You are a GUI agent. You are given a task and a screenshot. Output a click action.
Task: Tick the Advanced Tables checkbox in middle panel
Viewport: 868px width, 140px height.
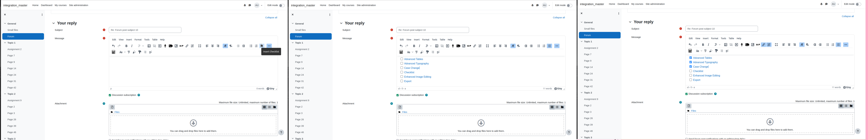402,59
